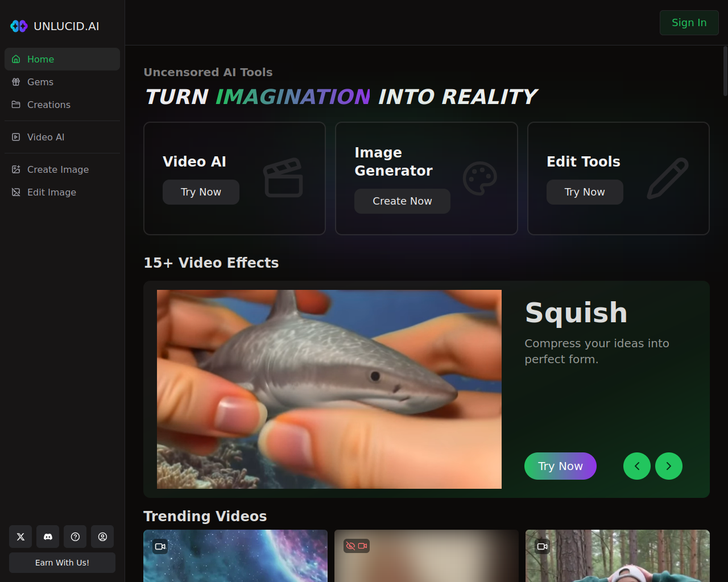Open the forest trending video thumbnail
Screen dimensions: 728x582
coord(618,556)
